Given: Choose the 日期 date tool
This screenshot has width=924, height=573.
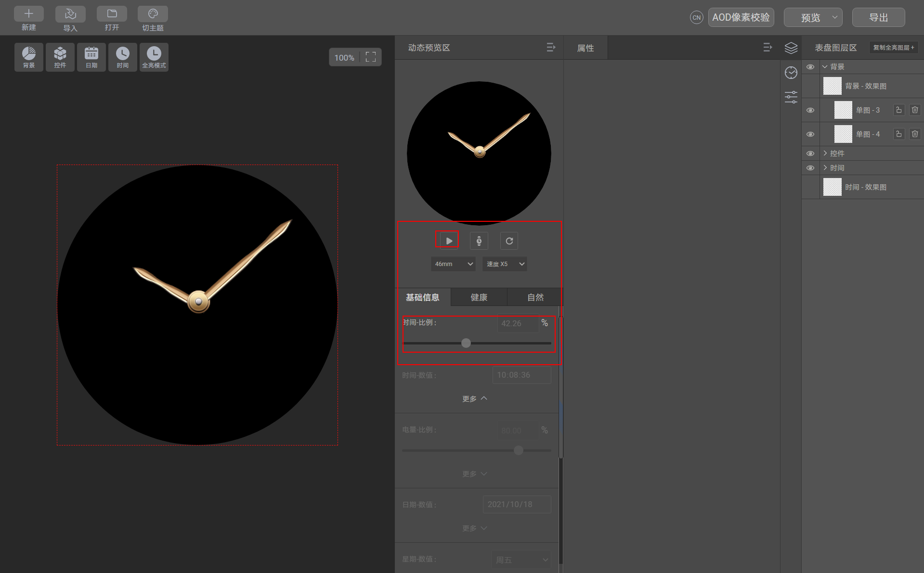Looking at the screenshot, I should [x=91, y=57].
